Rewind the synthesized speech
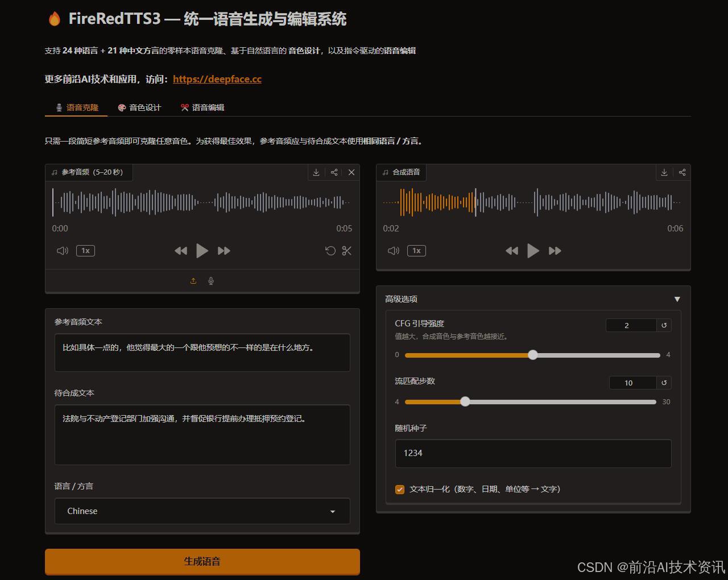 point(512,251)
